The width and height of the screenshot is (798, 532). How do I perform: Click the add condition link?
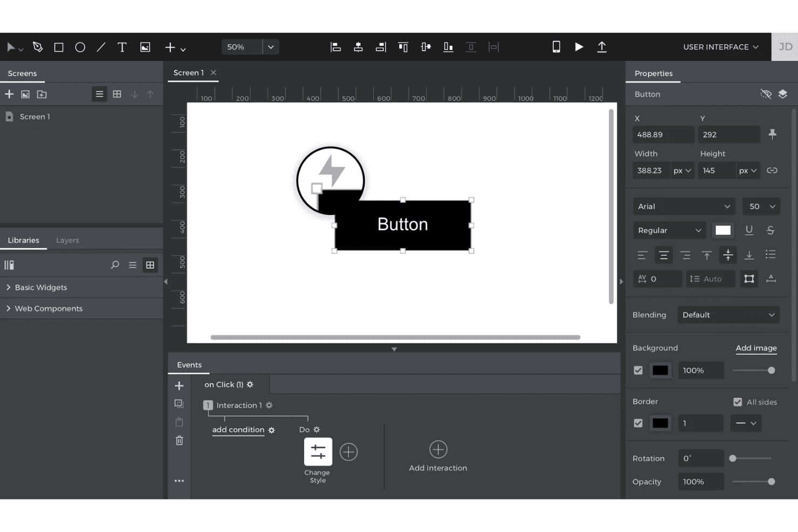coord(238,430)
